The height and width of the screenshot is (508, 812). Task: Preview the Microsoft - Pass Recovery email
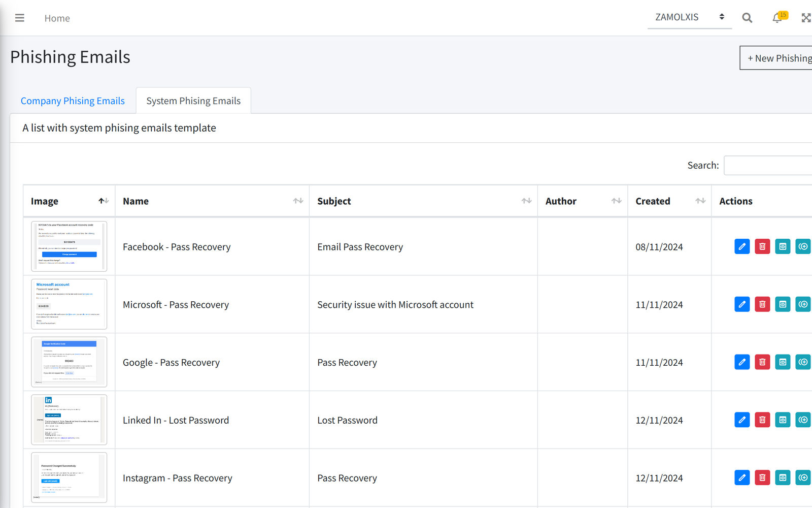[783, 304]
